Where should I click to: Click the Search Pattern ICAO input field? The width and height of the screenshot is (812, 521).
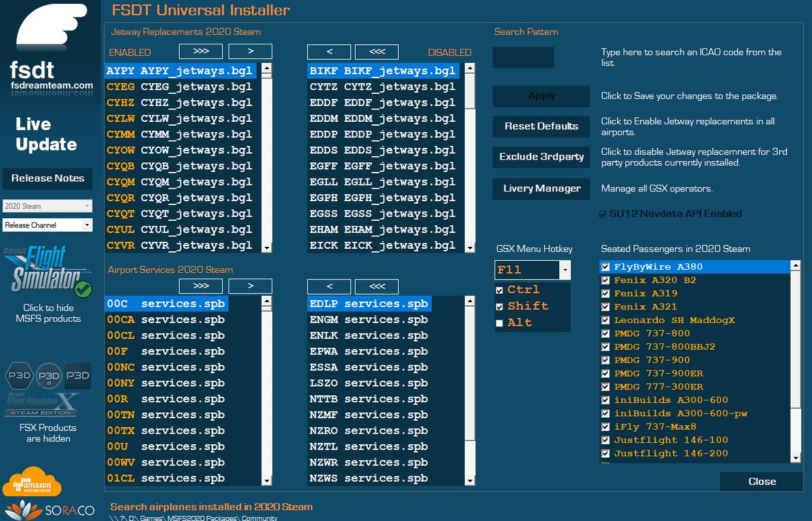pos(523,57)
